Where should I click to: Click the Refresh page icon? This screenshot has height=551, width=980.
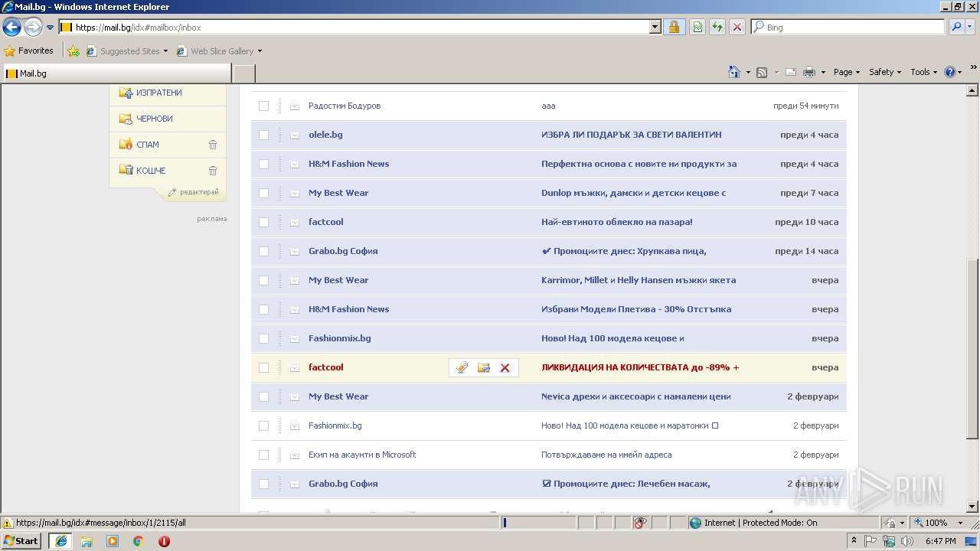coord(717,27)
